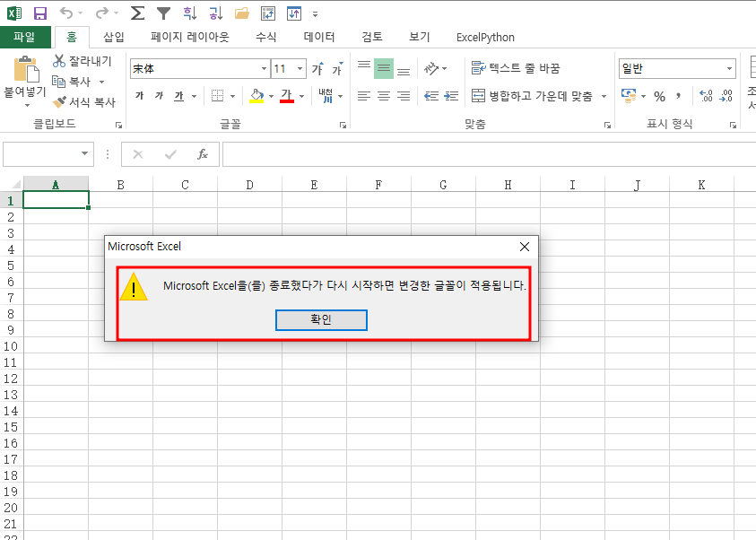Open the font color dropdown arrow
This screenshot has height=540, width=756.
click(x=302, y=97)
